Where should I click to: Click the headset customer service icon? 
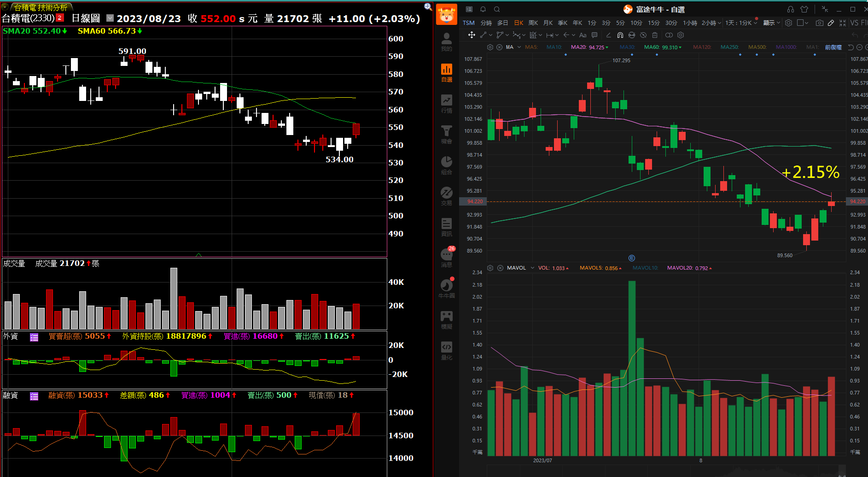point(791,9)
